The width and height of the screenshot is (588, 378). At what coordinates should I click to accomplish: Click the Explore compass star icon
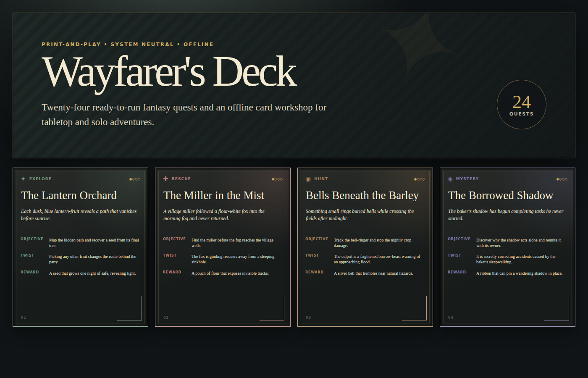(23, 179)
